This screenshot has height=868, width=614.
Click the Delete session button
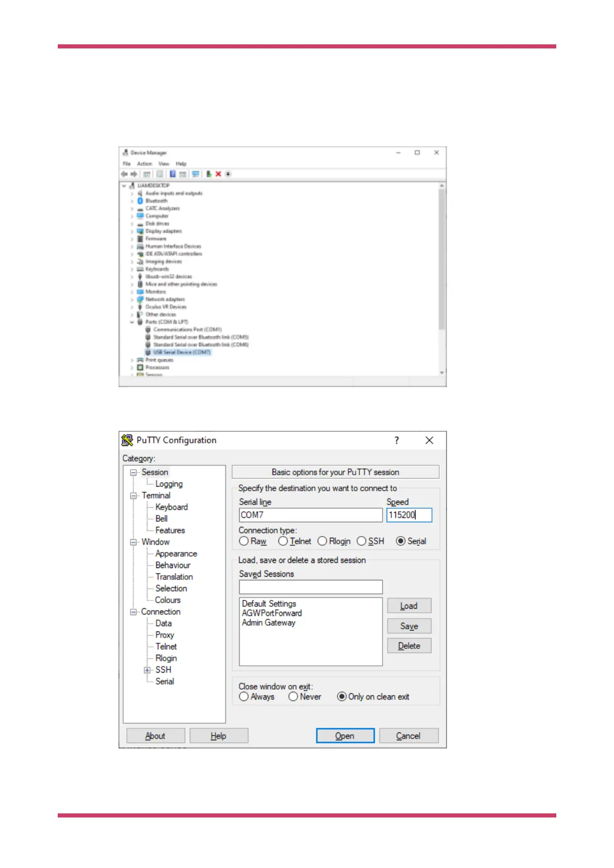409,645
